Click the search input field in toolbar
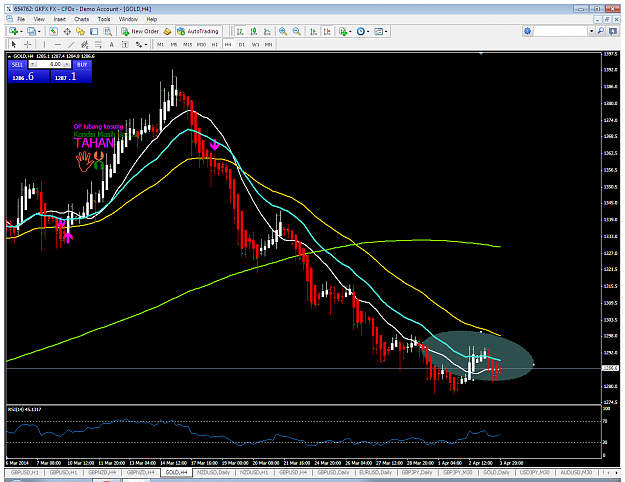The image size is (625, 482). point(560,31)
